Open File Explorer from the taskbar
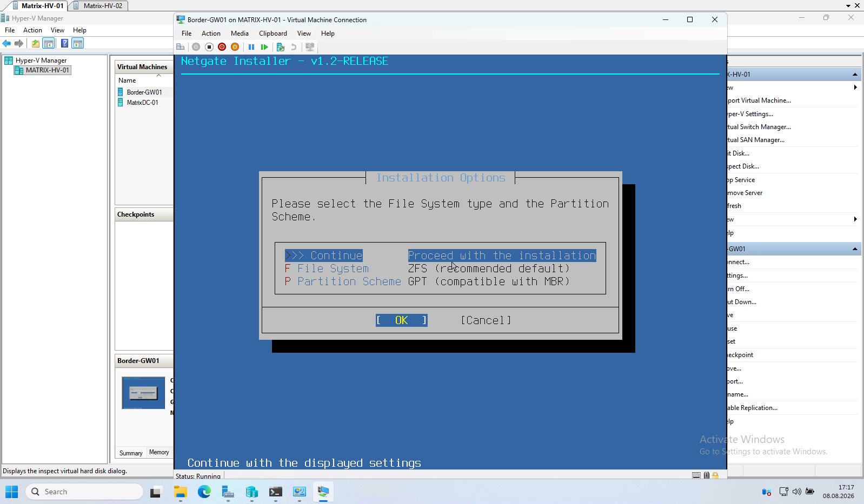Viewport: 864px width, 504px height. click(x=180, y=492)
